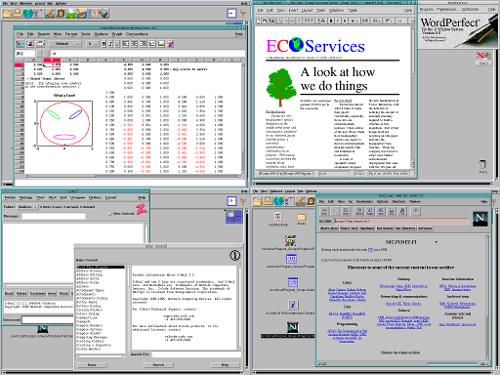Image resolution: width=500 pixels, height=375 pixels.
Task: Click the Net Search button in Netscape
Action: pyautogui.click(x=385, y=228)
